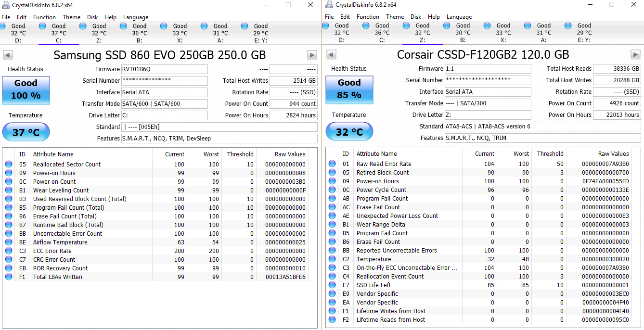Click status orb for Unexpected Power Loss Count
644x330 pixels.
tap(332, 216)
